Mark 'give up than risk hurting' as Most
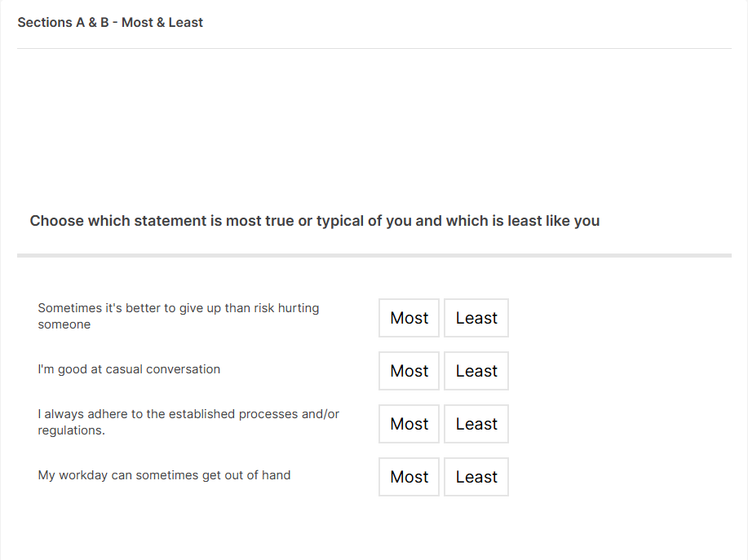 pyautogui.click(x=409, y=318)
